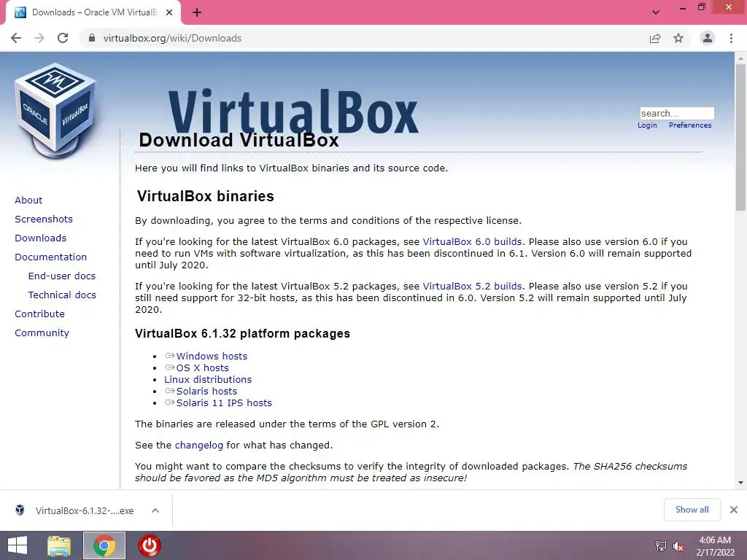Download the Windows hosts package
The image size is (747, 560).
(x=212, y=356)
